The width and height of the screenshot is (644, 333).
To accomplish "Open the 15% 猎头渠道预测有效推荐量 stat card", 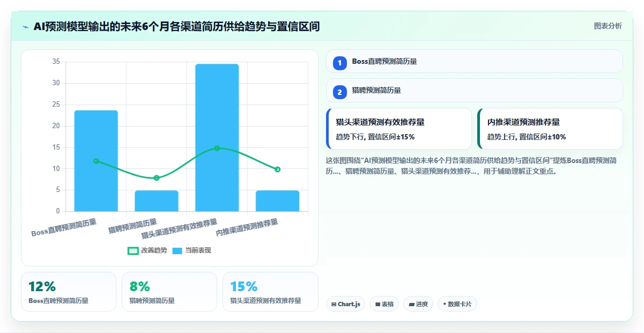I will point(270,292).
